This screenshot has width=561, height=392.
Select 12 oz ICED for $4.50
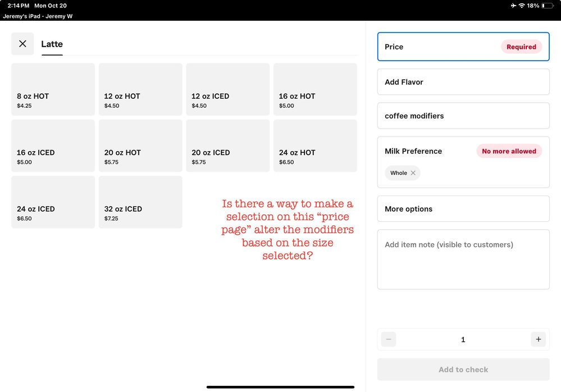[227, 89]
